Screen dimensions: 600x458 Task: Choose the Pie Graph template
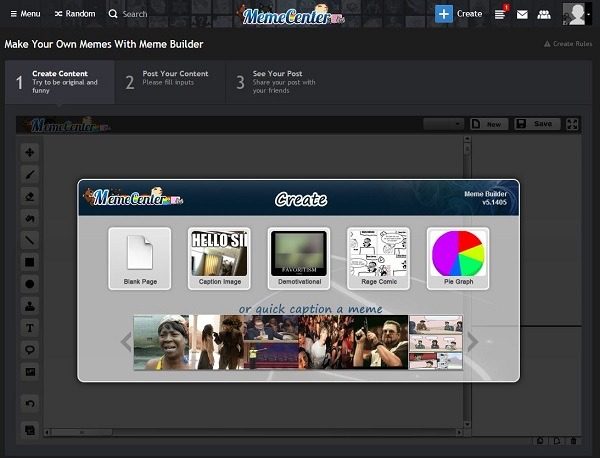pyautogui.click(x=458, y=259)
